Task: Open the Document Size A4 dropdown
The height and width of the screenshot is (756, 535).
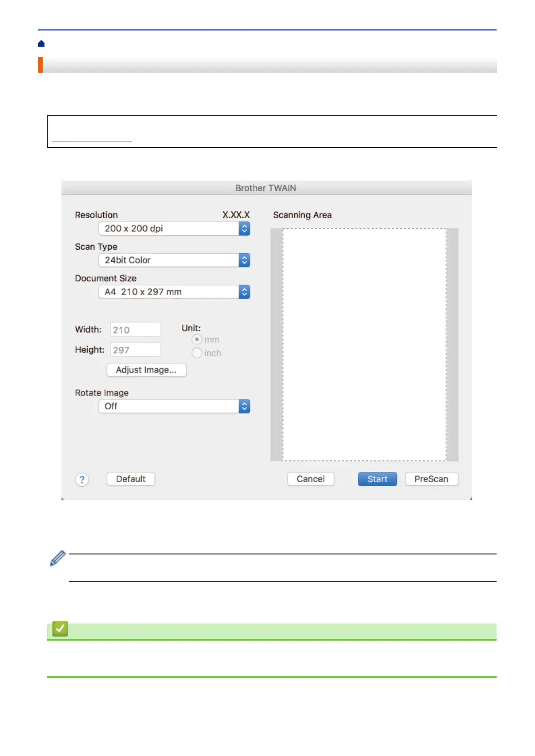Action: pyautogui.click(x=174, y=292)
